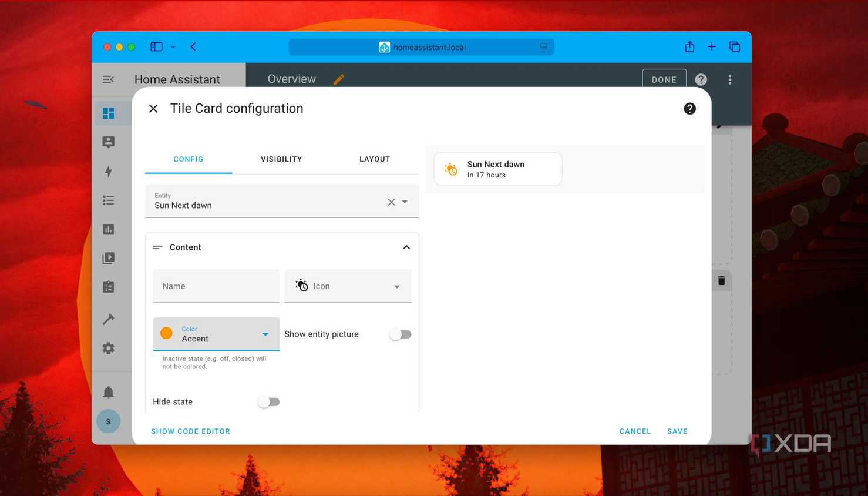868x496 pixels.
Task: Open the Media browser icon
Action: click(109, 258)
